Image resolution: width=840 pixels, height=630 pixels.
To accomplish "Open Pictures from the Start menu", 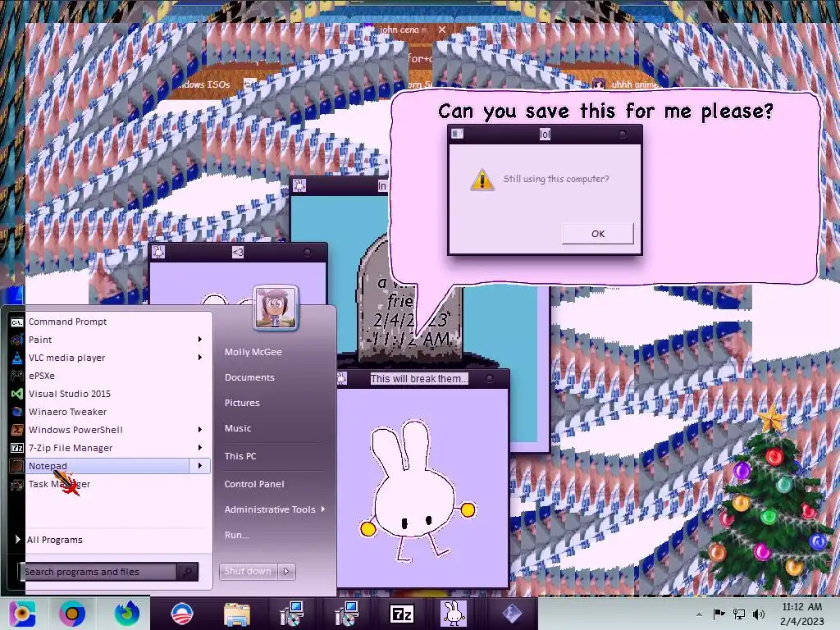I will pos(242,403).
